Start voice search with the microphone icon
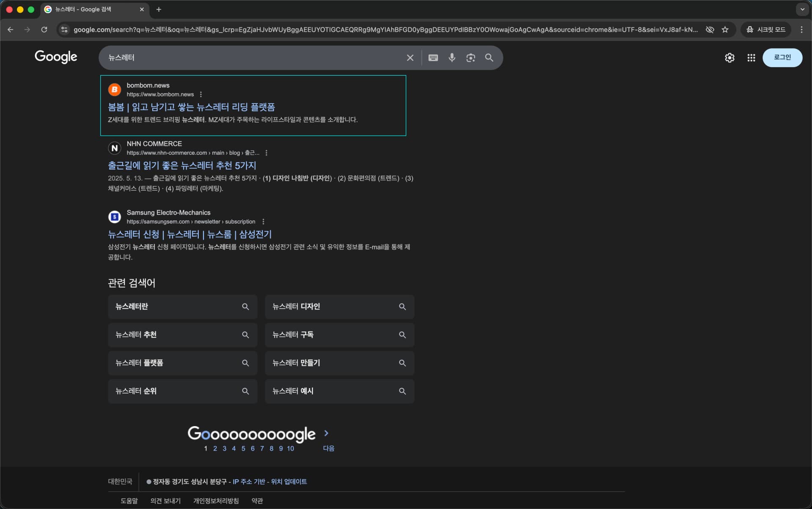This screenshot has width=812, height=509. tap(452, 57)
